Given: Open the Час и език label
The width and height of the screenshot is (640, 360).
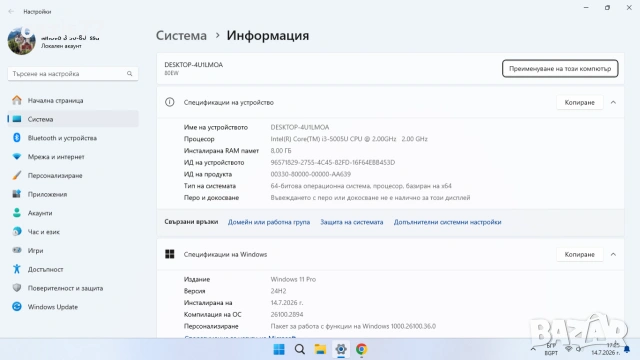Looking at the screenshot, I should (44, 232).
